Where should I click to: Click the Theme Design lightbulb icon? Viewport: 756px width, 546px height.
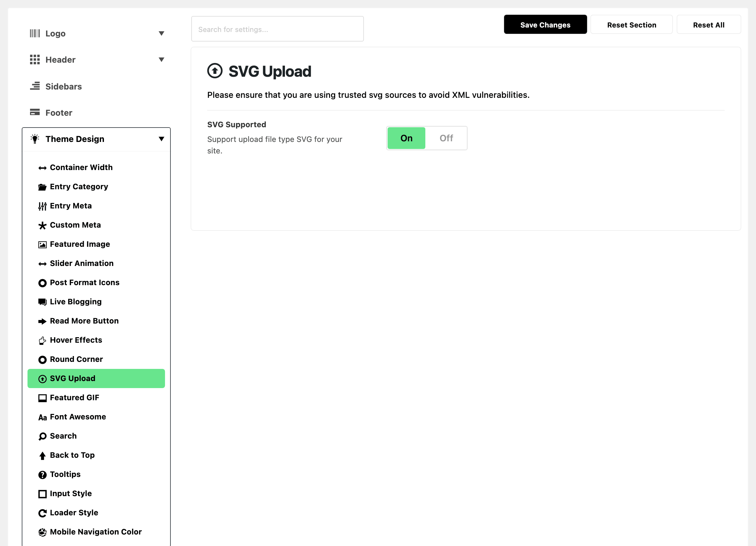coord(35,139)
